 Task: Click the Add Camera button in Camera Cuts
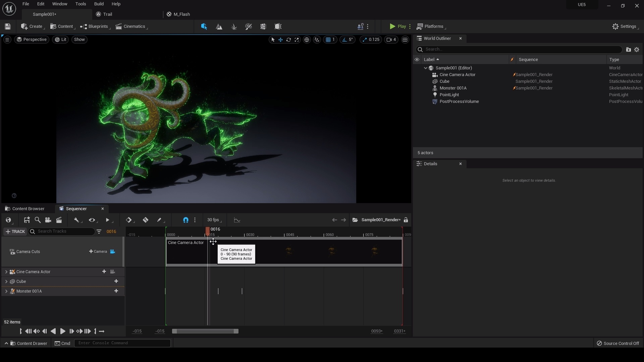(x=98, y=251)
